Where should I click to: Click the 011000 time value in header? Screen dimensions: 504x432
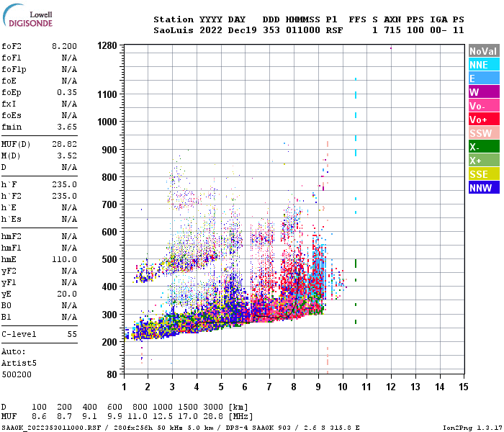coord(303,30)
